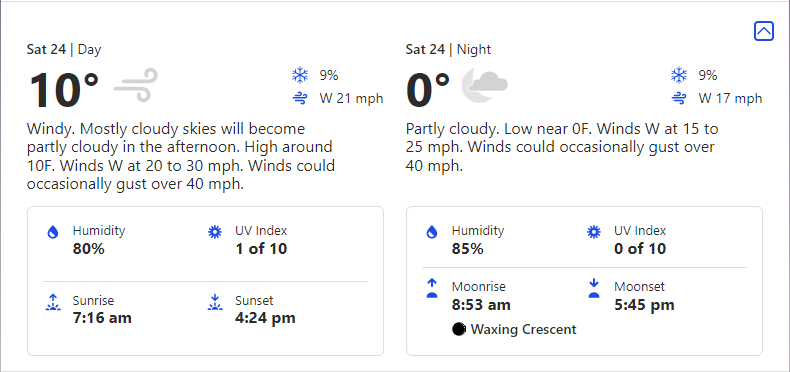Select the Sat 24 Night heading
Viewport: 790px width, 372px height.
(x=448, y=49)
